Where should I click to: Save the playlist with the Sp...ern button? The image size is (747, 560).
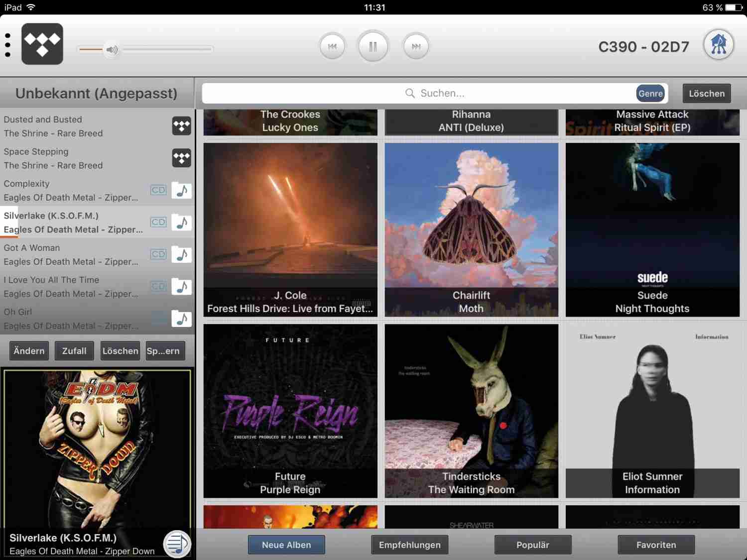(x=165, y=351)
